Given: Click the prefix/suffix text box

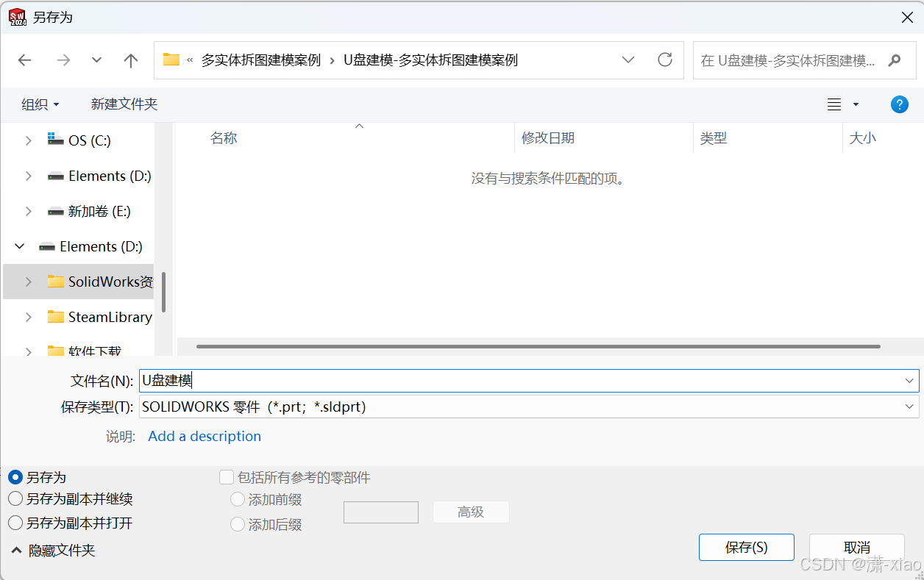Looking at the screenshot, I should (381, 512).
